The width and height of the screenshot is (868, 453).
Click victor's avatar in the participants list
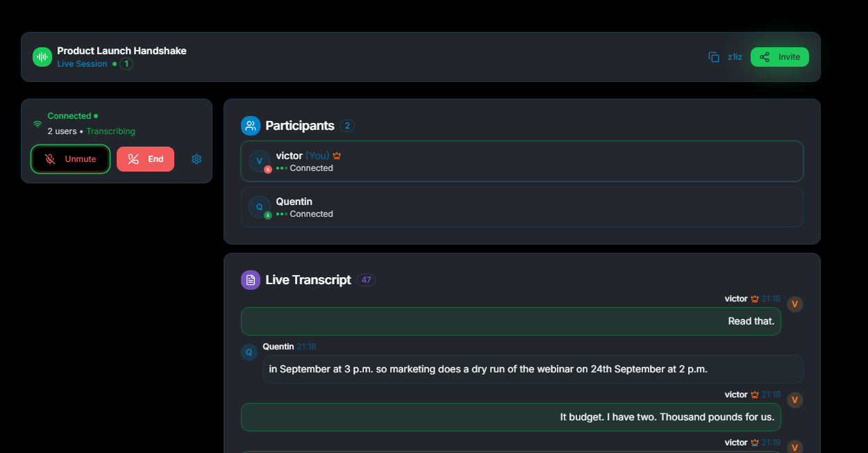tap(260, 161)
